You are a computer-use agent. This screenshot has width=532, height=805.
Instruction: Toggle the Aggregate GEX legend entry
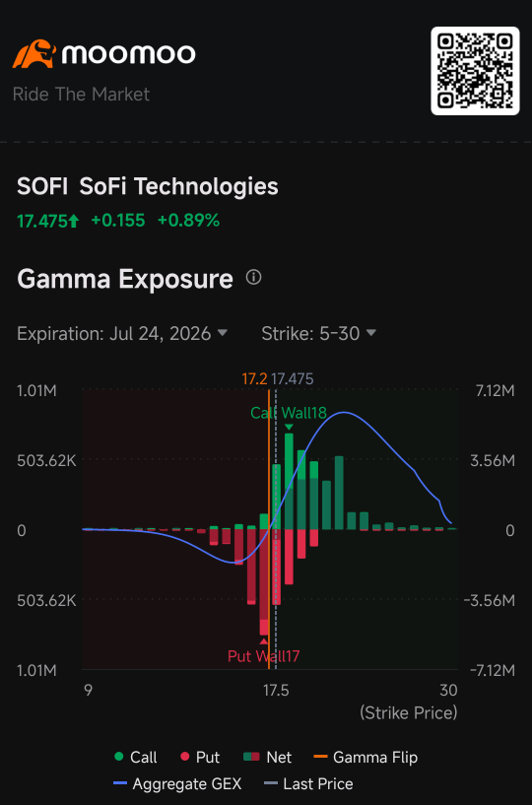coord(177,784)
